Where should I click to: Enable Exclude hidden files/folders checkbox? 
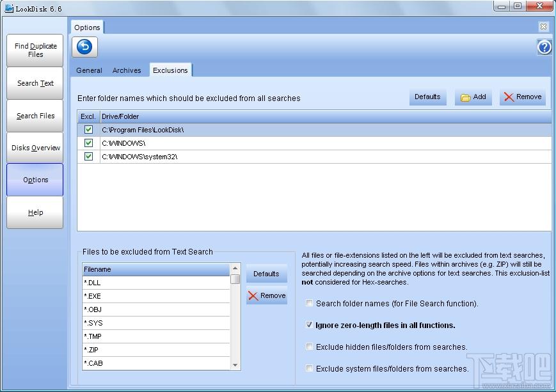[x=309, y=347]
